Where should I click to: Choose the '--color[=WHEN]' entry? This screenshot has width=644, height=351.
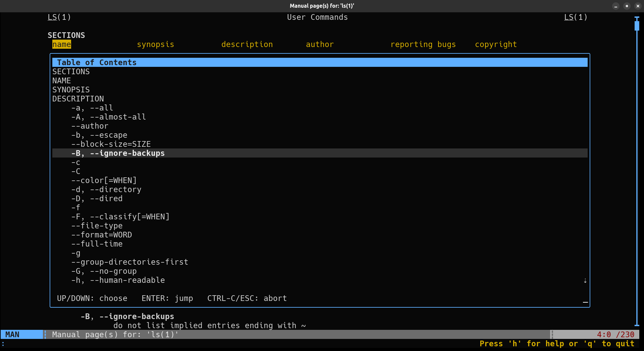104,180
